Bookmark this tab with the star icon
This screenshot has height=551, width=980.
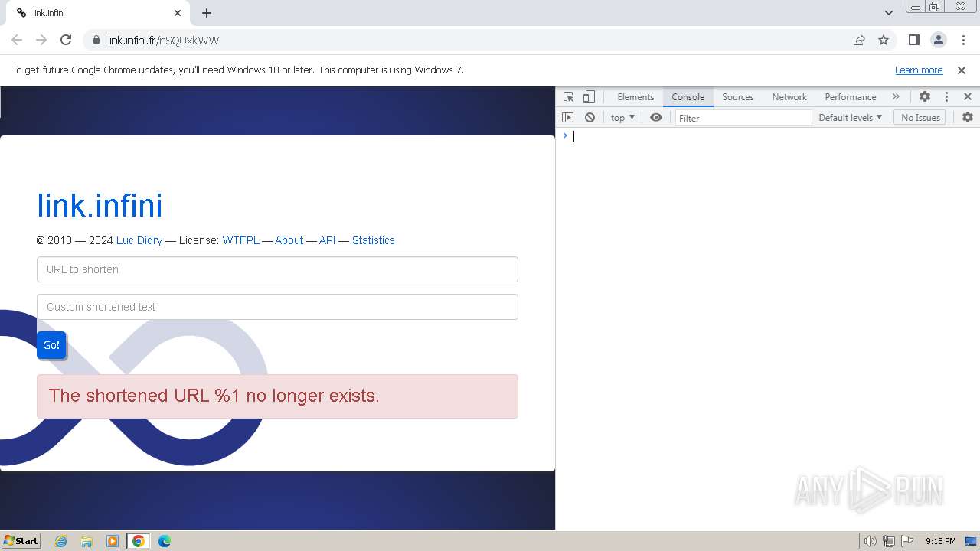tap(884, 40)
